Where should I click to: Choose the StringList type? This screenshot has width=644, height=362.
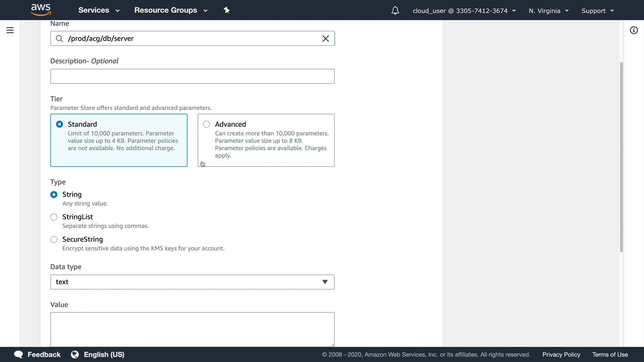tap(54, 217)
